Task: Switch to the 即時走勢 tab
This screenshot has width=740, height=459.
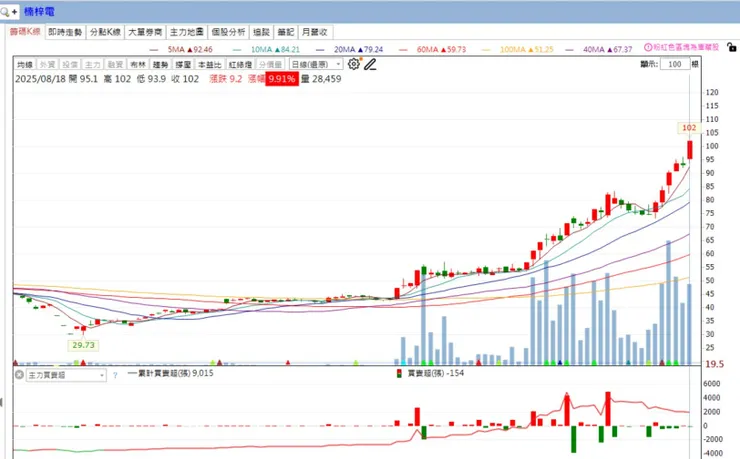Action: coord(65,32)
